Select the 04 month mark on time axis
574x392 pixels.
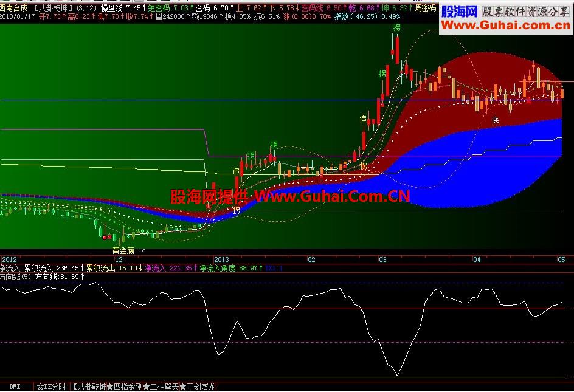477,260
